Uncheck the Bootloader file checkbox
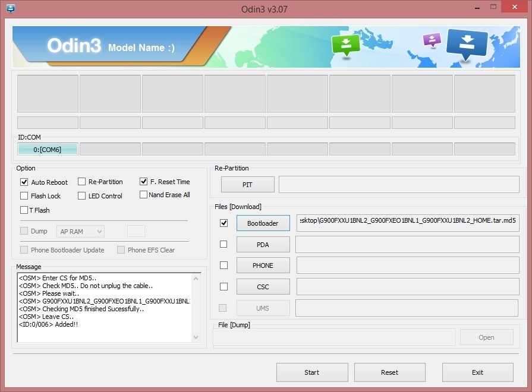This screenshot has height=392, width=532. [223, 223]
